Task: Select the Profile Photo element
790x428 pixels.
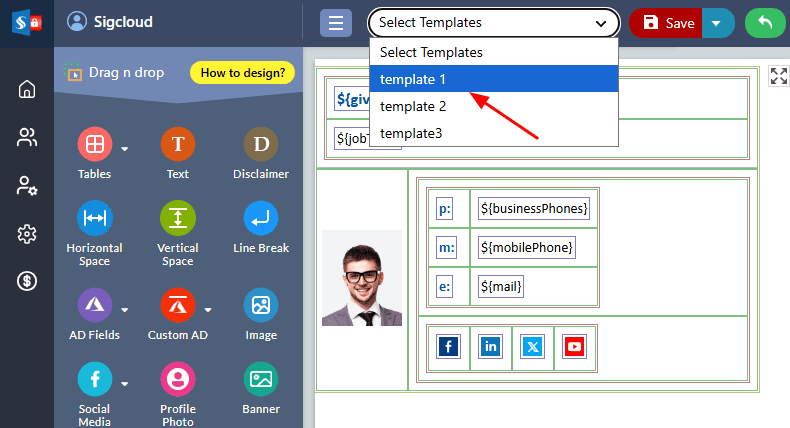Action: pos(178,379)
